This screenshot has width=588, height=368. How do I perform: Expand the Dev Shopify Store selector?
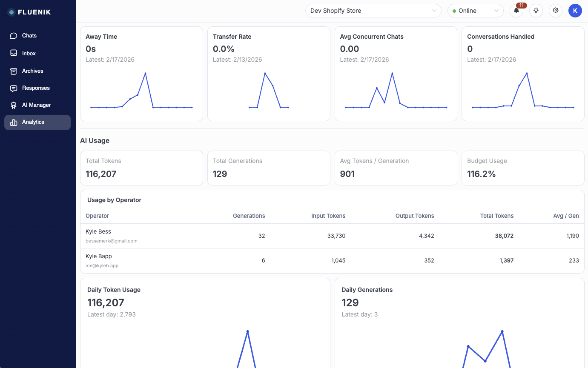coord(373,11)
